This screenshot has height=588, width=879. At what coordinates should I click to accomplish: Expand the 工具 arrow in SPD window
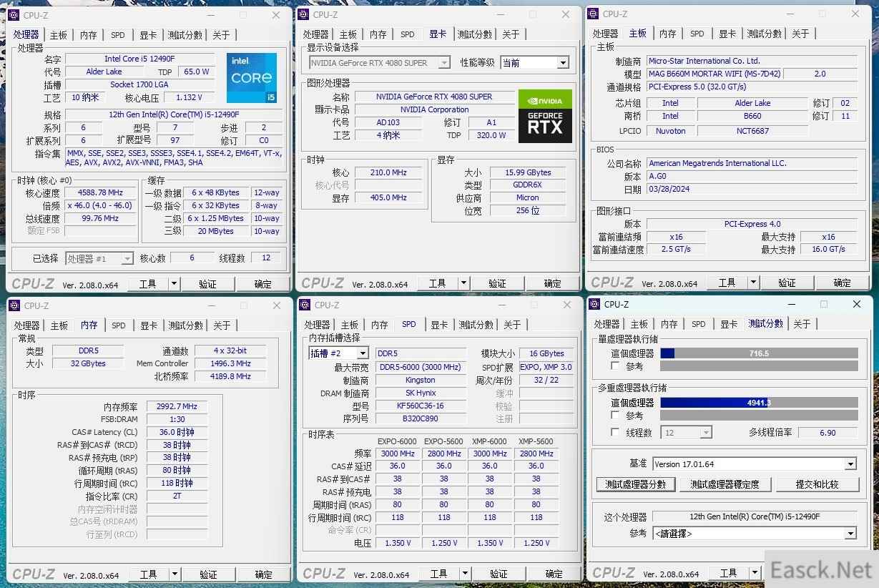[x=464, y=574]
